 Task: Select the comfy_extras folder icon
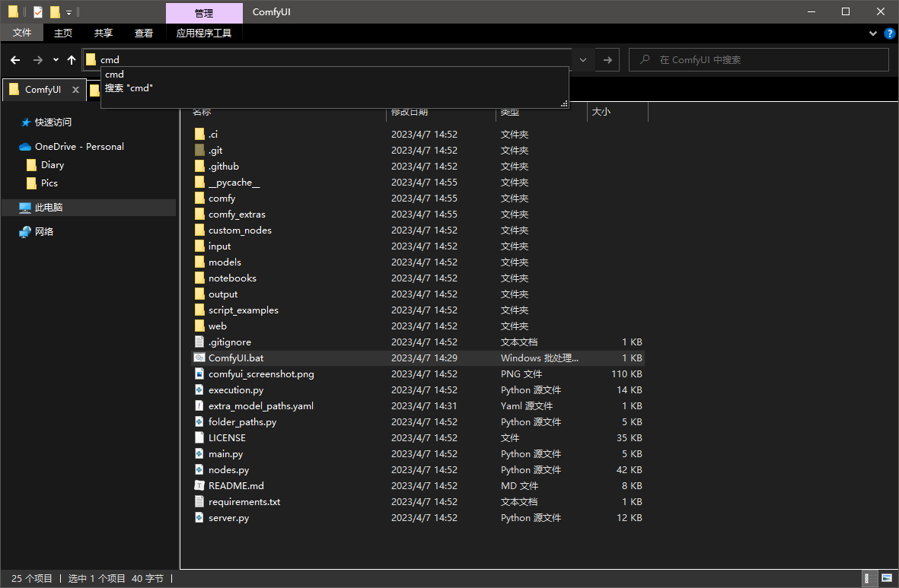[199, 215]
